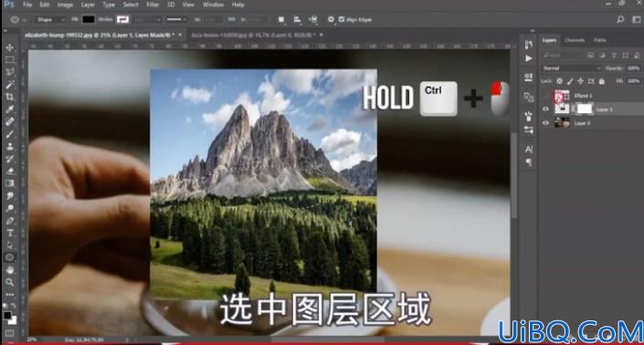The height and width of the screenshot is (345, 644).
Task: Select the Crop tool
Action: (10, 97)
